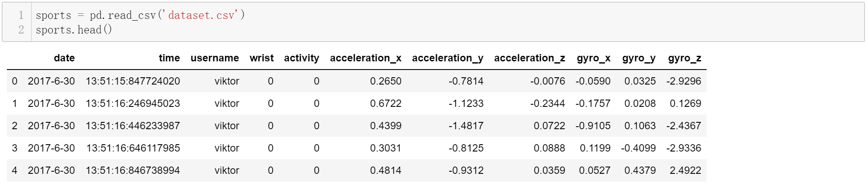The image size is (868, 188).
Task: Click the sports.head() code line
Action: pyautogui.click(x=74, y=30)
